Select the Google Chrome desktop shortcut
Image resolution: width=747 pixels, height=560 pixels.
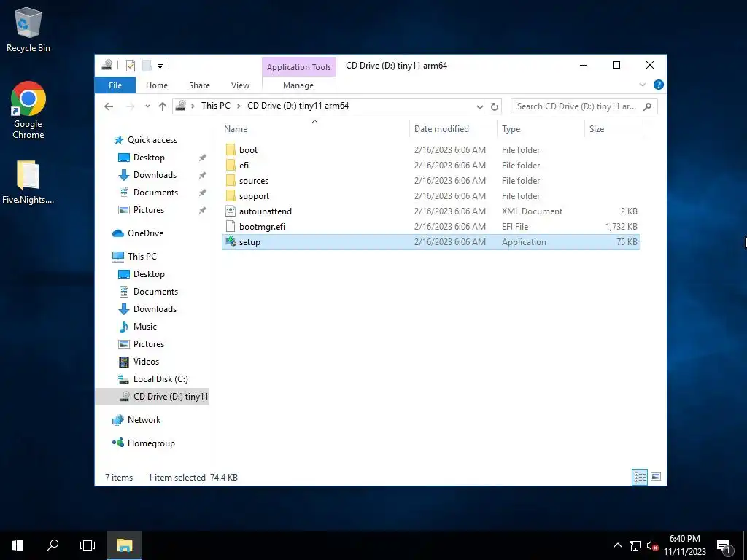point(28,110)
